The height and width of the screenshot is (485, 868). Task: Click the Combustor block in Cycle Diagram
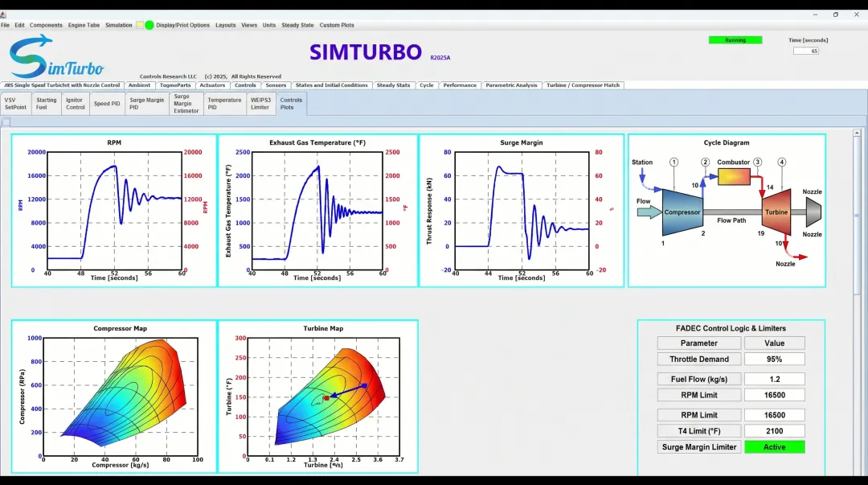734,177
